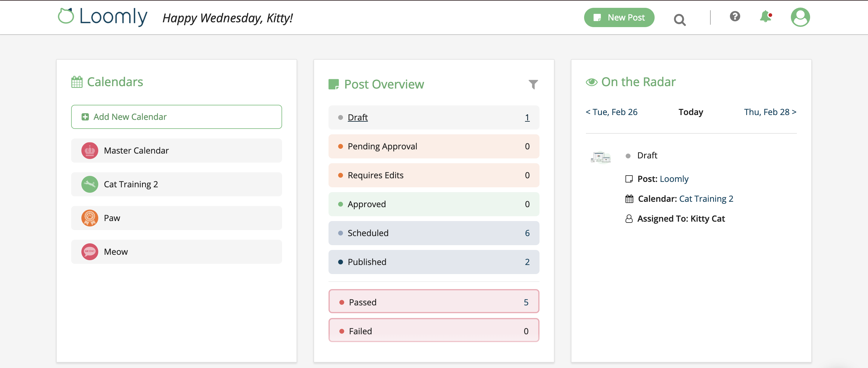Click the New Post button

click(619, 17)
